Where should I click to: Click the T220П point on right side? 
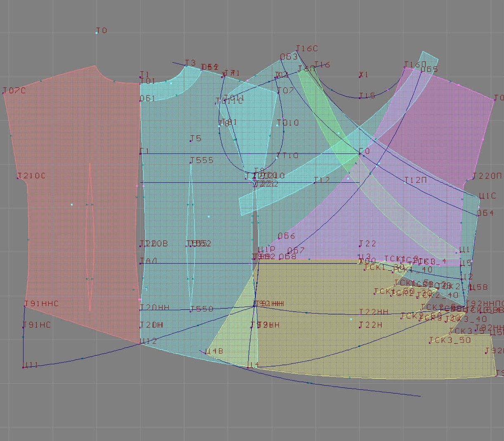[473, 179]
